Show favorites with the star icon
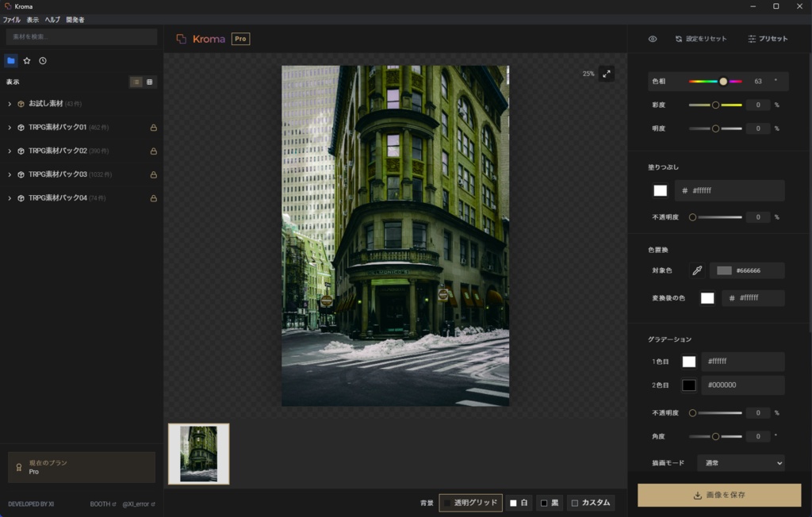This screenshot has width=812, height=517. [x=27, y=61]
